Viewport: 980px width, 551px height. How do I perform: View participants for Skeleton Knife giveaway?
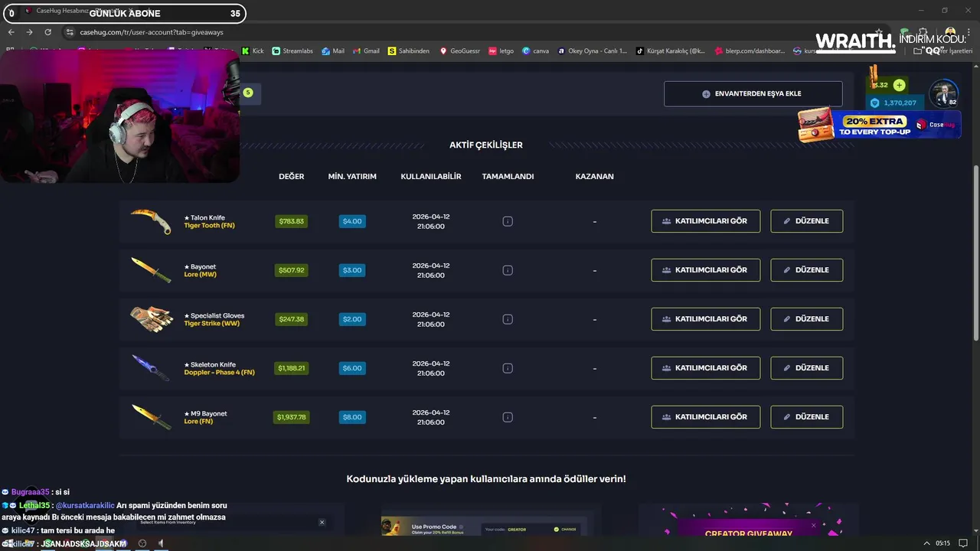[706, 368]
